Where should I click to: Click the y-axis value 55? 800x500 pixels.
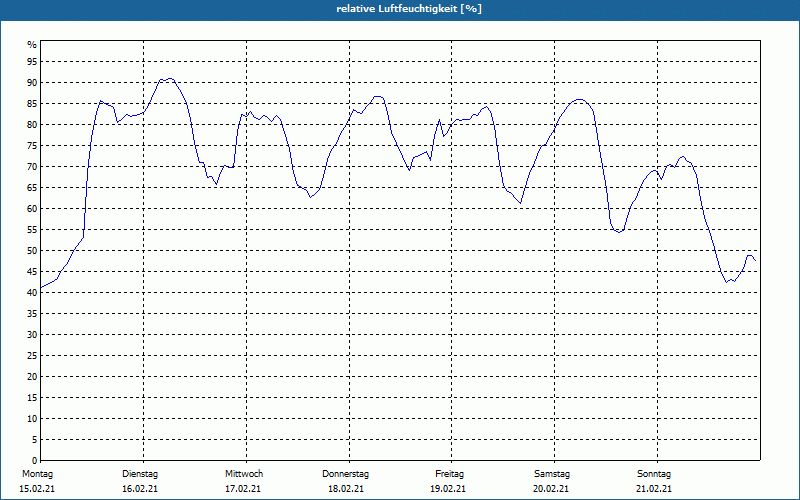(32, 230)
